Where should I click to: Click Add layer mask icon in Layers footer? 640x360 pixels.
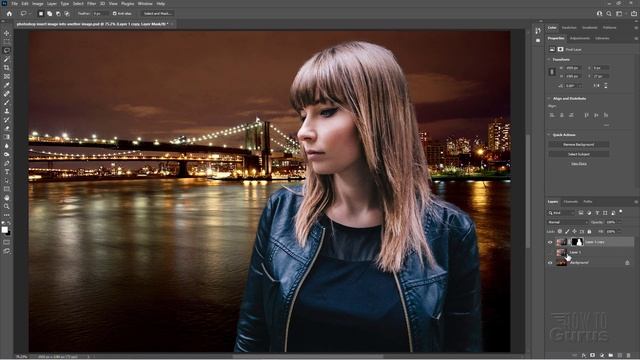pyautogui.click(x=592, y=356)
